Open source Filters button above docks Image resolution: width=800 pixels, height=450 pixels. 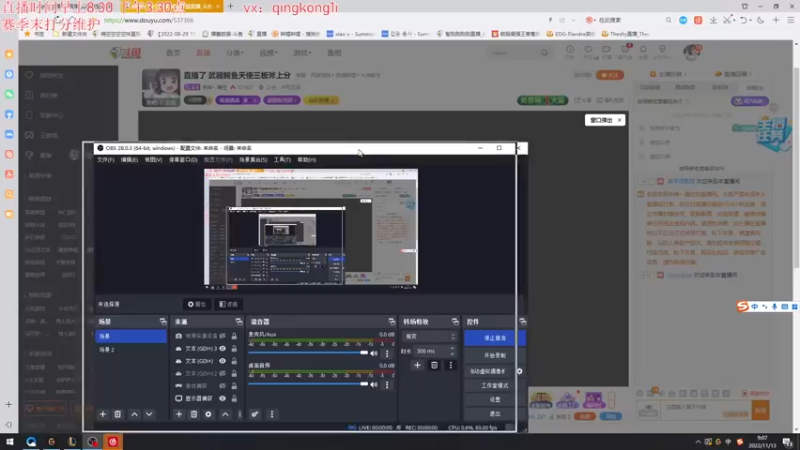228,304
